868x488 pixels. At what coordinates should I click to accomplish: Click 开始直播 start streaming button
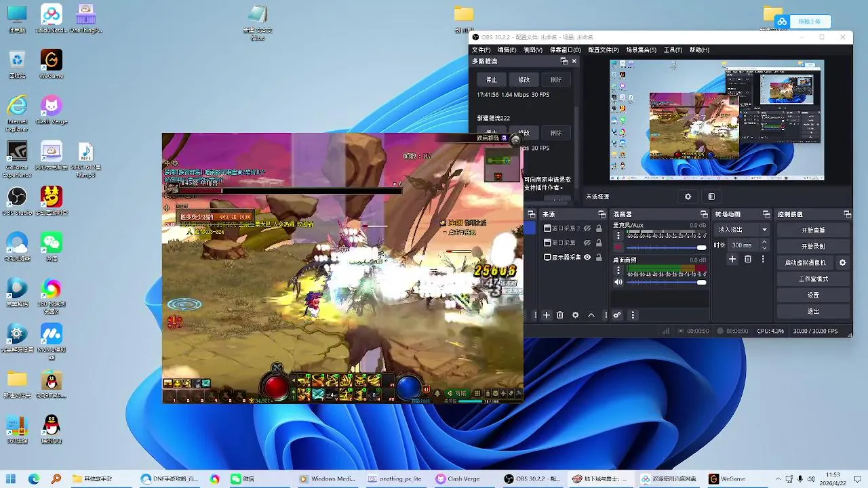tap(813, 230)
